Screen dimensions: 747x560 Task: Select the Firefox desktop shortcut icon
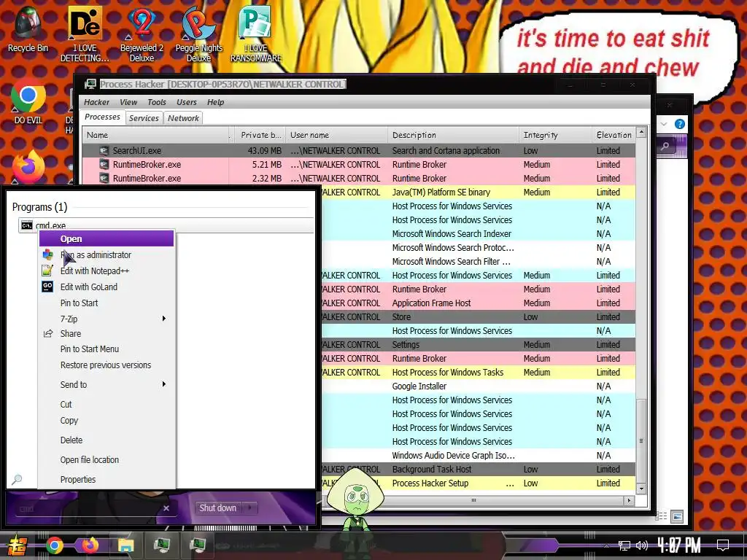click(x=28, y=167)
